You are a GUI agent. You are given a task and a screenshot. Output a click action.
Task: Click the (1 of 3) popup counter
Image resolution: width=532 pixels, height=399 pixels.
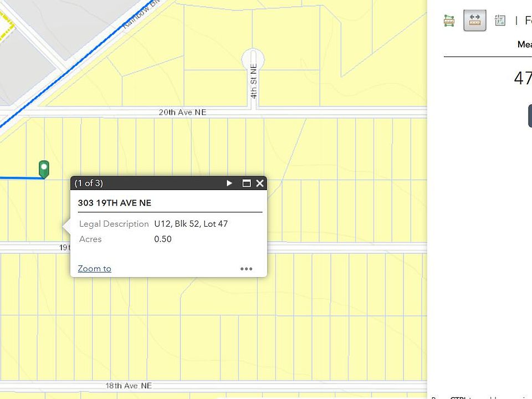click(89, 183)
